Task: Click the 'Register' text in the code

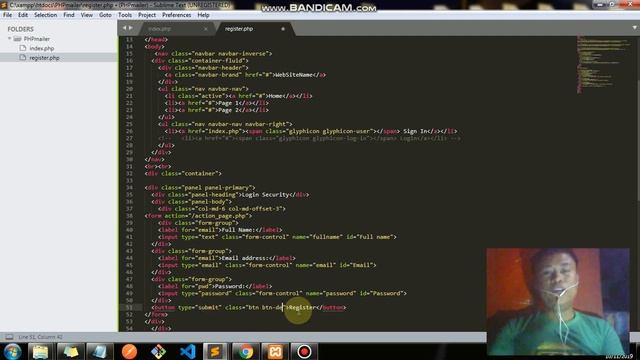Action: point(302,307)
